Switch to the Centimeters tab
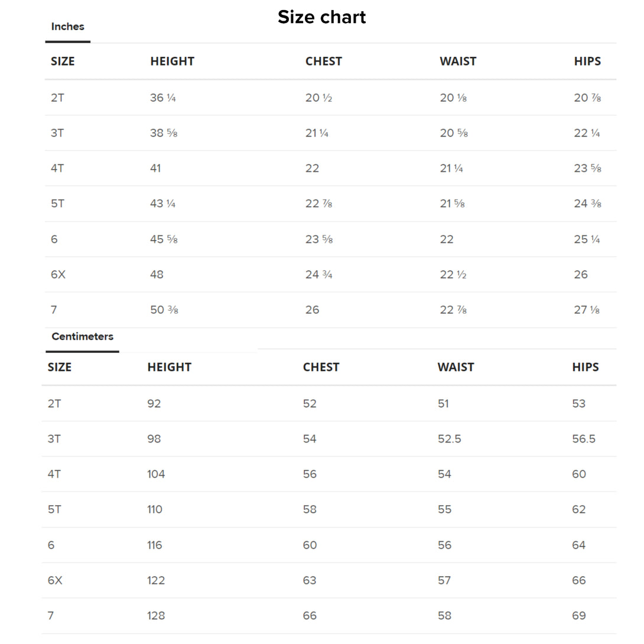The image size is (644, 644). click(x=82, y=337)
